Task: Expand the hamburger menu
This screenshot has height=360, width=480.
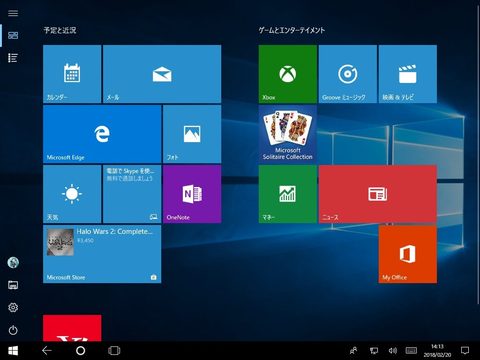Action: (13, 13)
